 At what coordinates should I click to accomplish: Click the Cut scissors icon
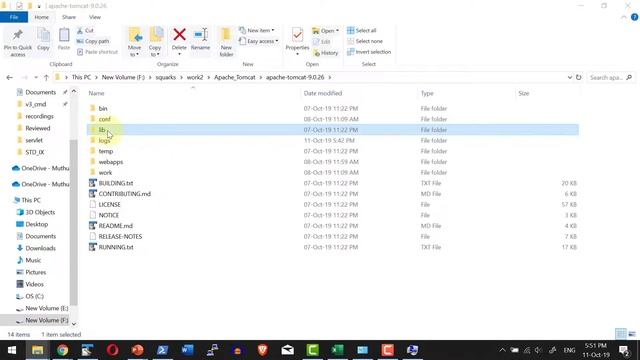(80, 31)
